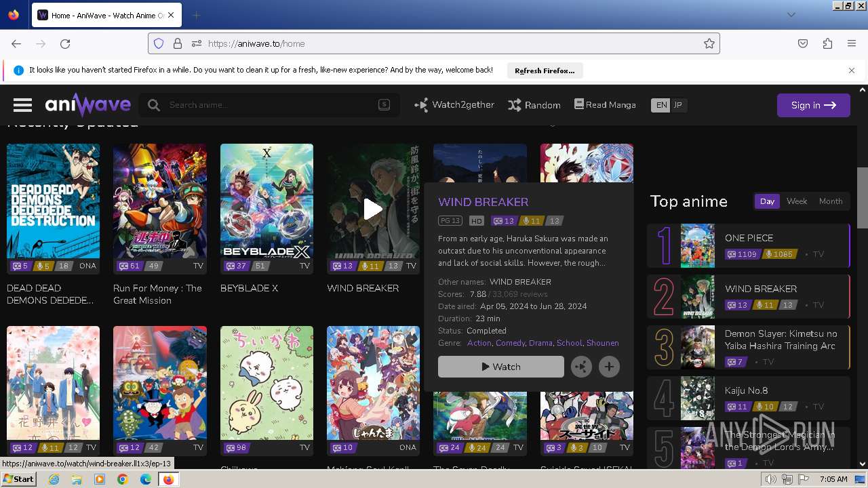Click the volume speaker tray icon
The height and width of the screenshot is (488, 868).
(771, 479)
